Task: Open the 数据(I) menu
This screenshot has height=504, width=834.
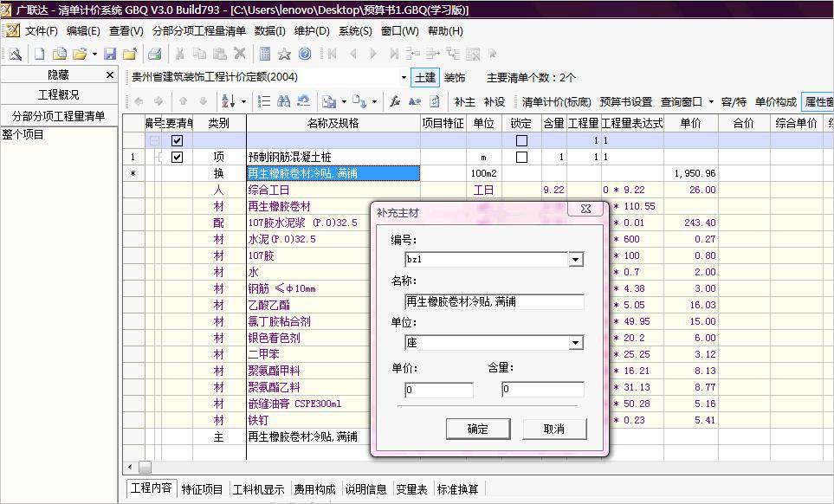Action: click(x=269, y=31)
